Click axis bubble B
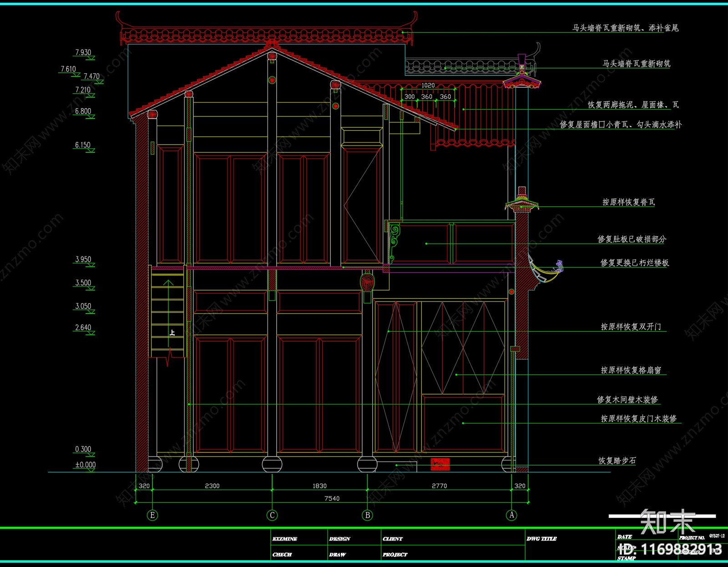This screenshot has height=567, width=728. pyautogui.click(x=368, y=515)
